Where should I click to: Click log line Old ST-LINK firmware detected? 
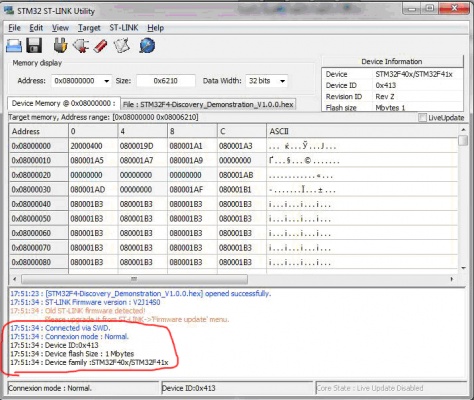(78, 311)
